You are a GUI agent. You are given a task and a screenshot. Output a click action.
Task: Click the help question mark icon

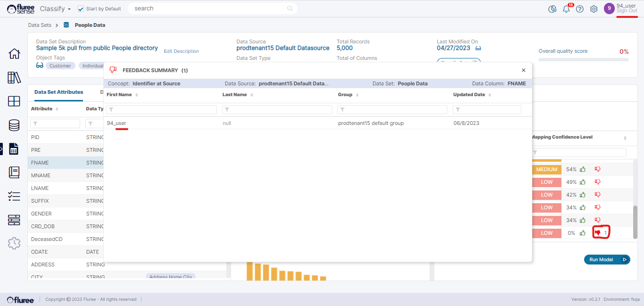click(x=580, y=9)
